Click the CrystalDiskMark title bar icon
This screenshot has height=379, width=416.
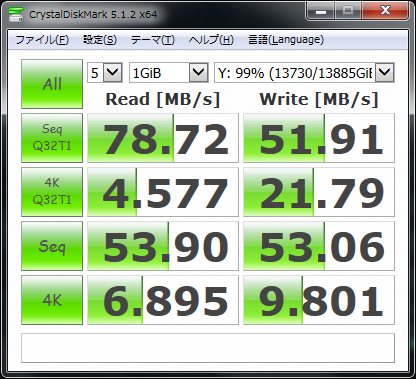(16, 14)
